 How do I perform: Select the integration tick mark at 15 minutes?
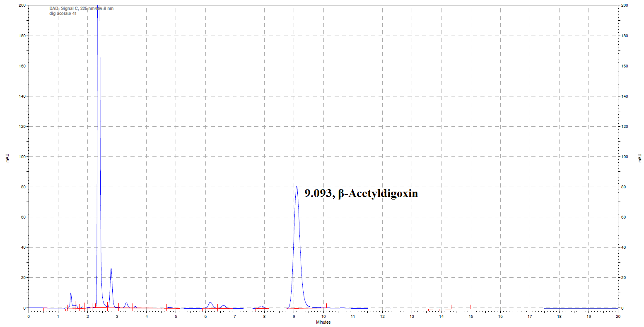470,307
